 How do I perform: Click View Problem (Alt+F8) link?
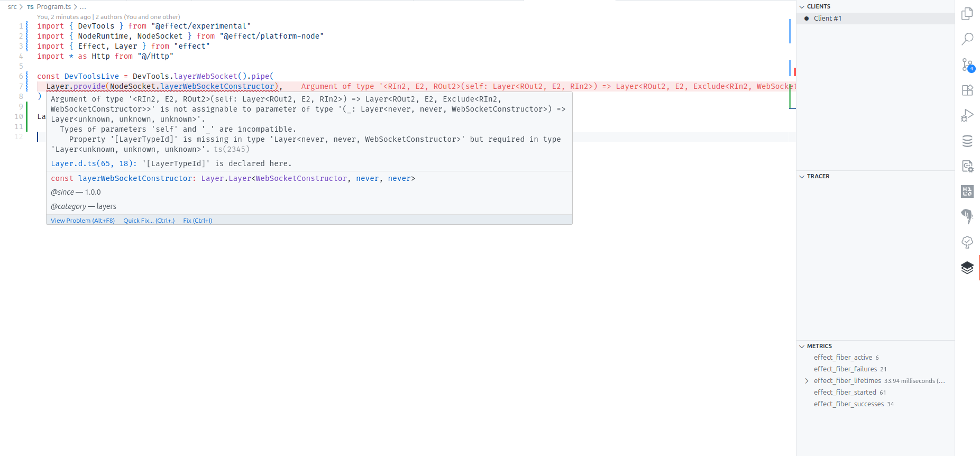(x=83, y=221)
